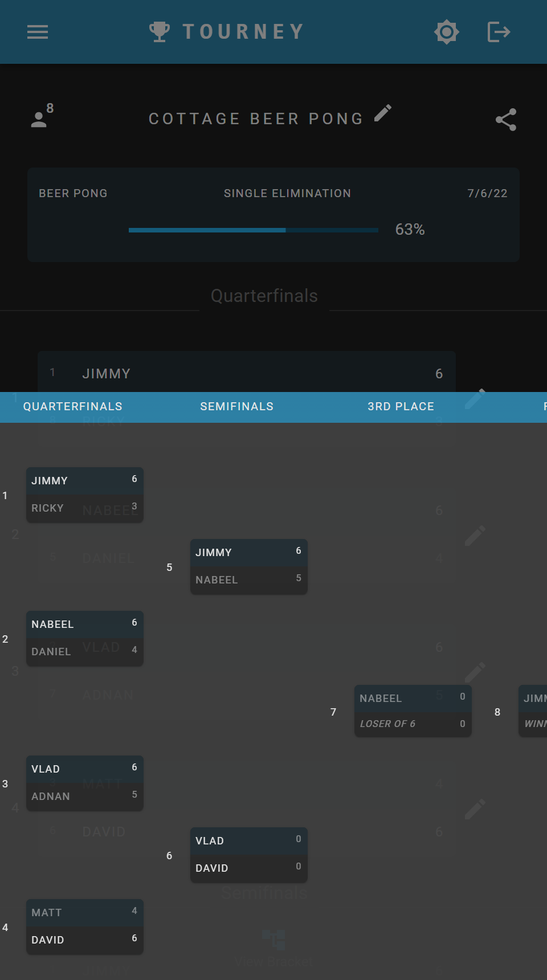Share the tournament via share icon
This screenshot has width=547, height=980.
click(505, 120)
